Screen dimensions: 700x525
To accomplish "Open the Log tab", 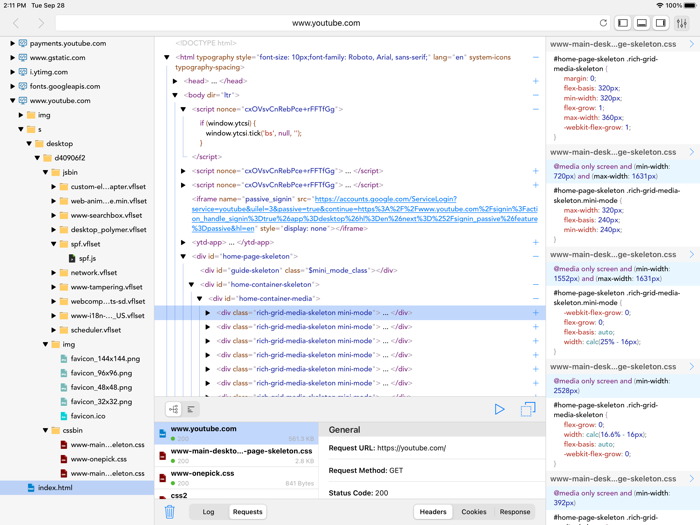I will click(208, 512).
